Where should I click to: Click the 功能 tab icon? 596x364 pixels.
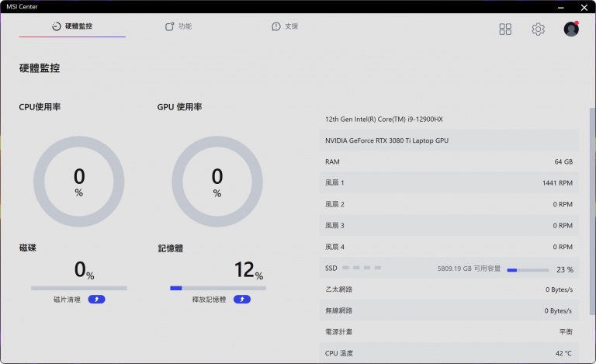[x=169, y=26]
